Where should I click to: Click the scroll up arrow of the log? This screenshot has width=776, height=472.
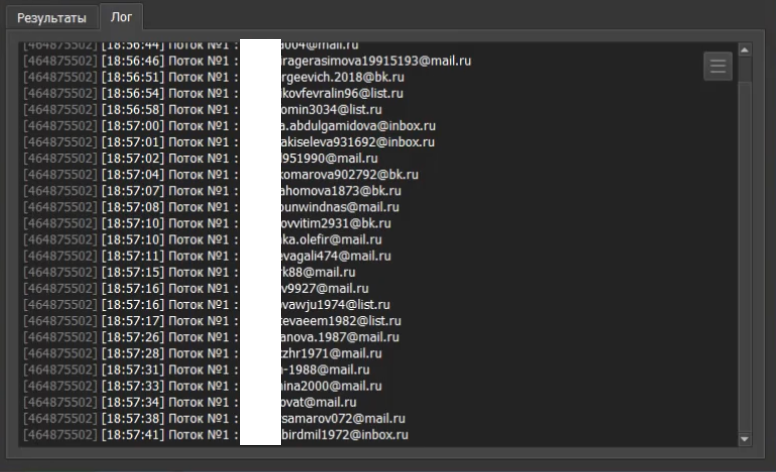(x=744, y=50)
